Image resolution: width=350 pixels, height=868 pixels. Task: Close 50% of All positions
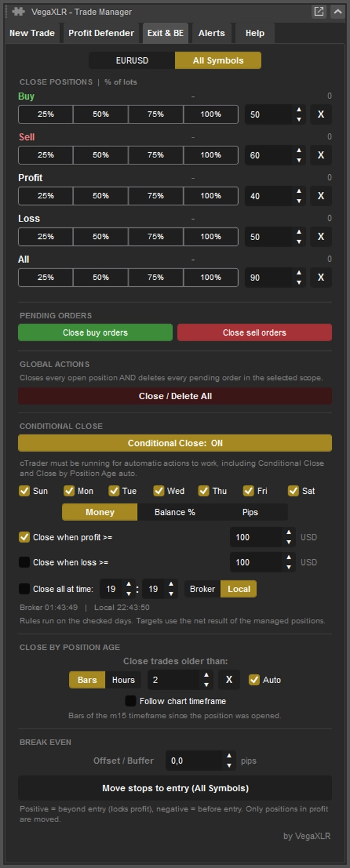[x=100, y=277]
